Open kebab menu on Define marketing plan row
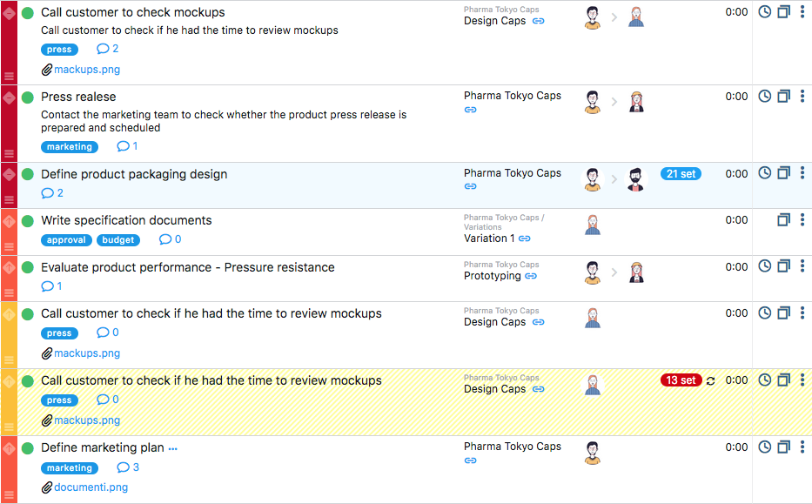Viewport: 812px width, 504px height. tap(802, 447)
